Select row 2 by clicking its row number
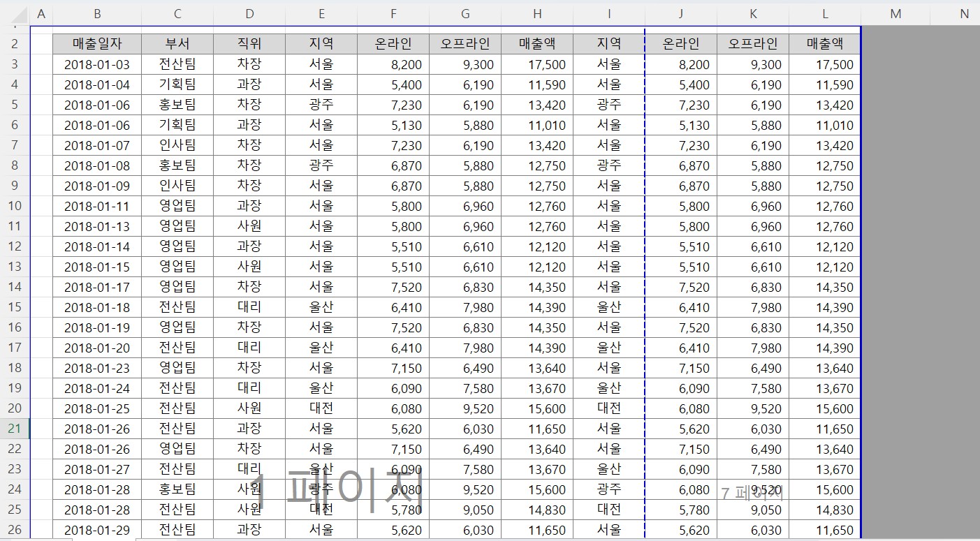Viewport: 980px width, 541px height. pyautogui.click(x=14, y=43)
